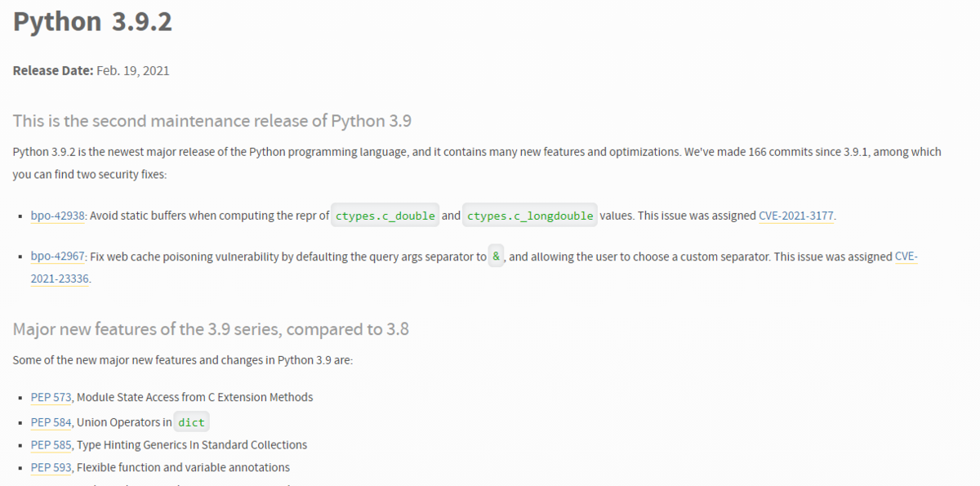Open the bpo-42967 issue link
This screenshot has height=486, width=980.
[58, 256]
